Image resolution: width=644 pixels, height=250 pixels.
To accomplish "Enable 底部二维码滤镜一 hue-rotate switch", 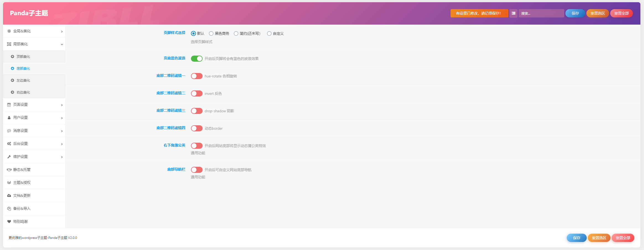I will click(x=197, y=76).
